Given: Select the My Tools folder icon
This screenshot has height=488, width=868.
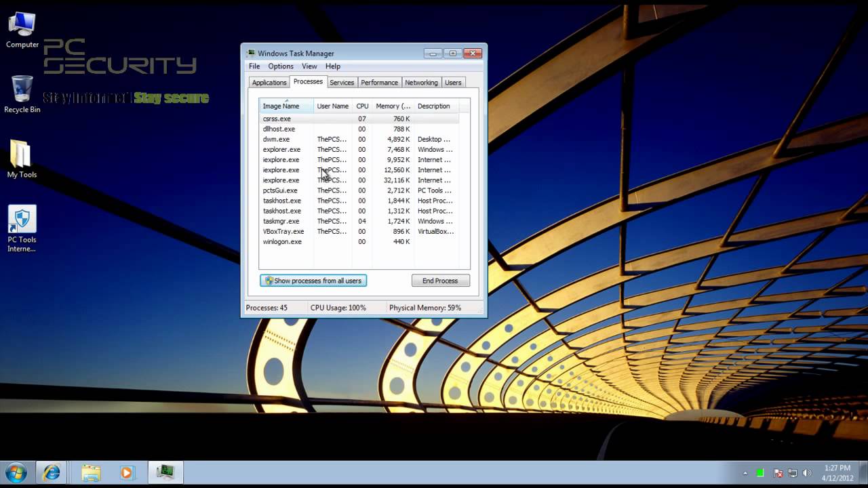Looking at the screenshot, I should click(22, 159).
